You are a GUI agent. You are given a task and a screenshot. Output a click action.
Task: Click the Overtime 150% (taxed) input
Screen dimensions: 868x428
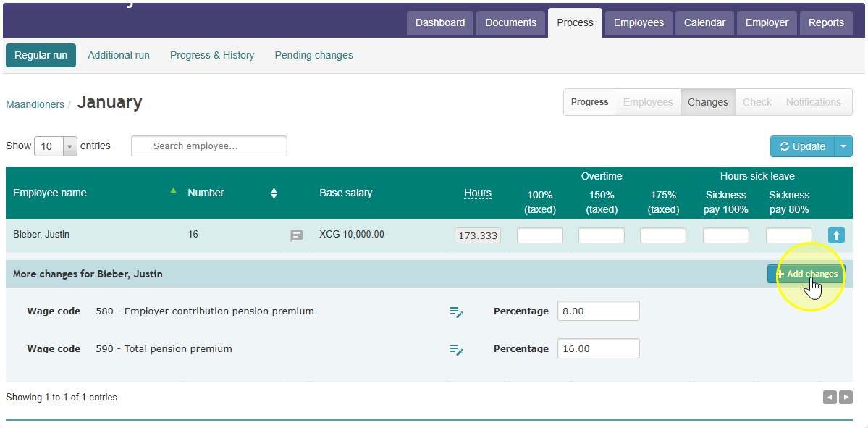601,235
